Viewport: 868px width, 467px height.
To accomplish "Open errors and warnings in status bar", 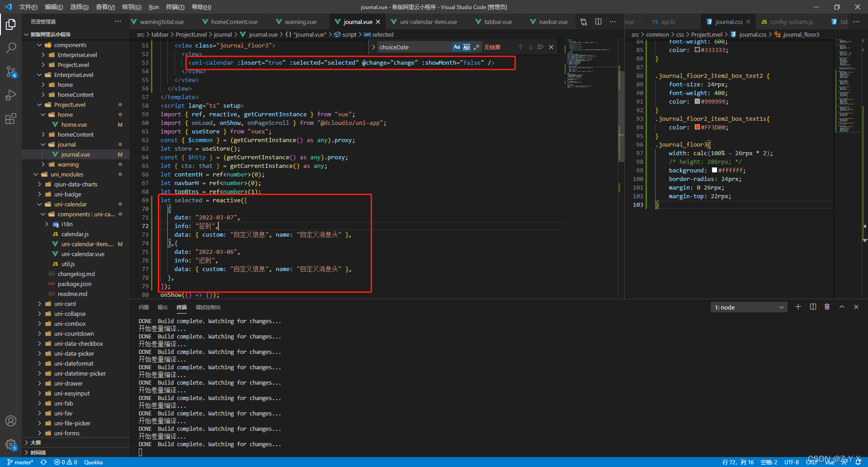I will [x=66, y=462].
